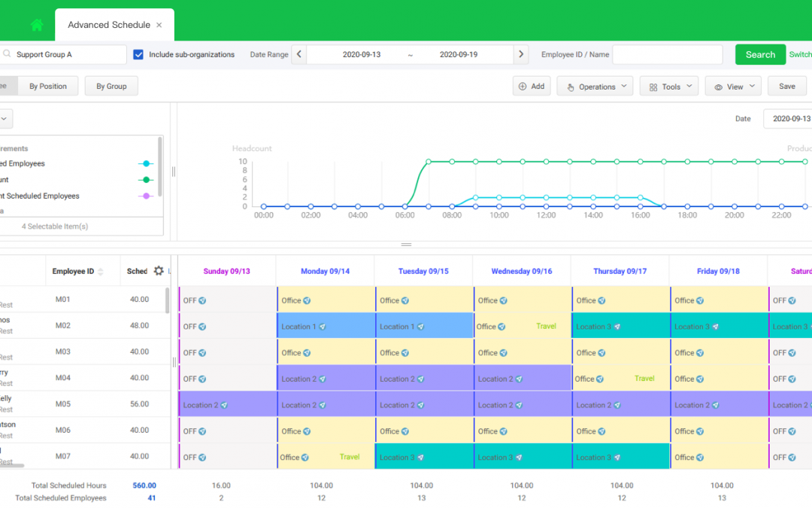Open the column settings gear icon
The width and height of the screenshot is (812, 508).
pos(159,271)
